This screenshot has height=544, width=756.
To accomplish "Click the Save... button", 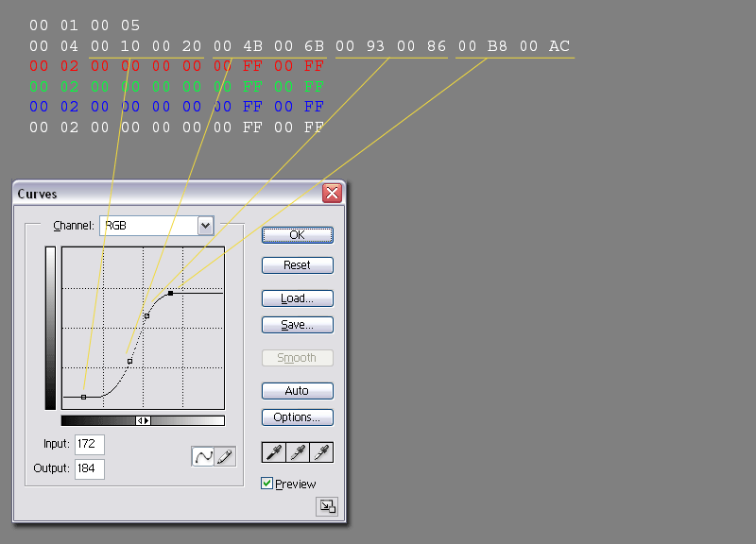I will pyautogui.click(x=297, y=325).
